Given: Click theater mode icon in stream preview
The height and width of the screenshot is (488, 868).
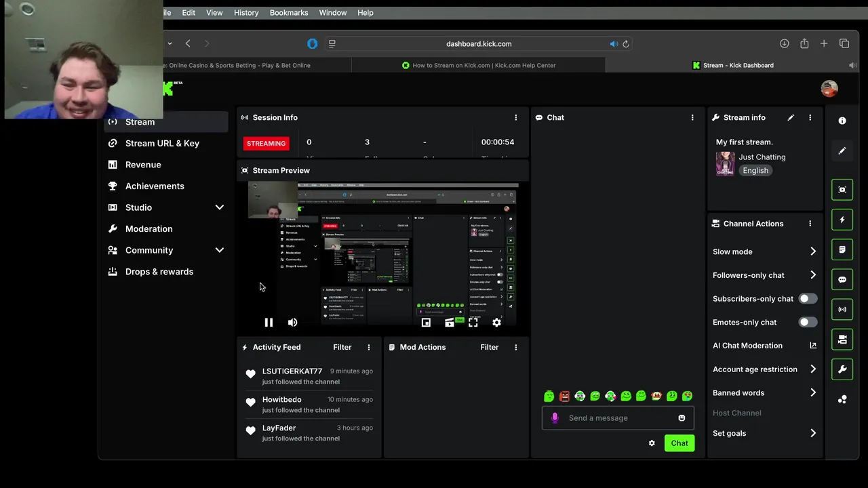Looking at the screenshot, I should [x=449, y=323].
